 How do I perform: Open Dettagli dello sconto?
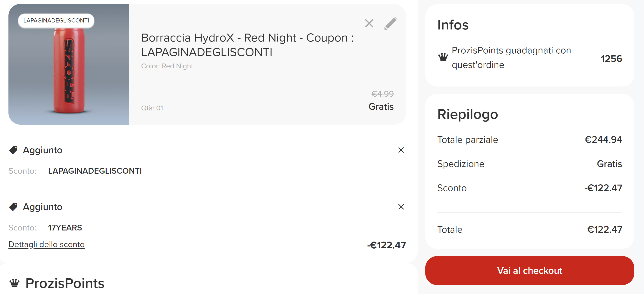[47, 244]
